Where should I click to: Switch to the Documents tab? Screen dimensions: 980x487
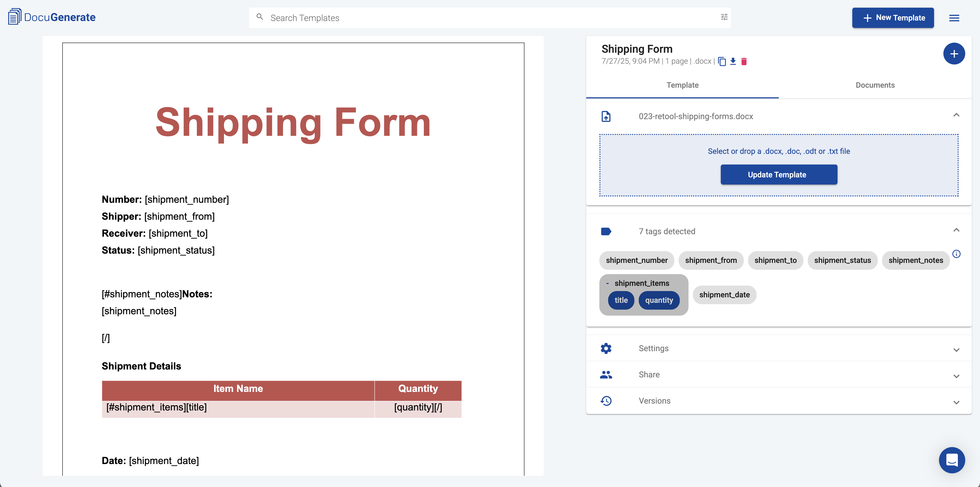pyautogui.click(x=875, y=85)
